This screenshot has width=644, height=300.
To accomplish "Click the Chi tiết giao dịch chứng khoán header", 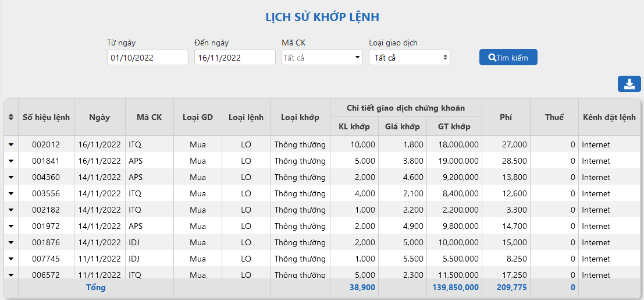I will coord(406,108).
